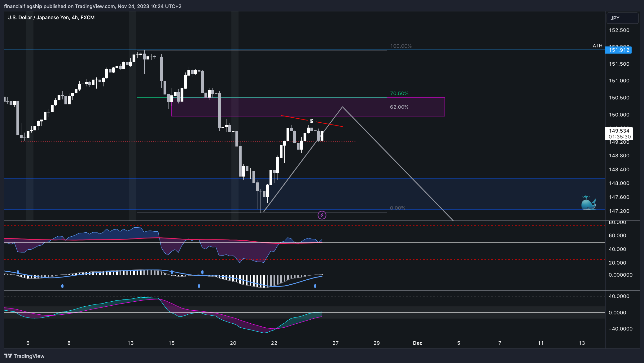Click the TradingView logo at bottom left
644x363 pixels.
point(24,356)
